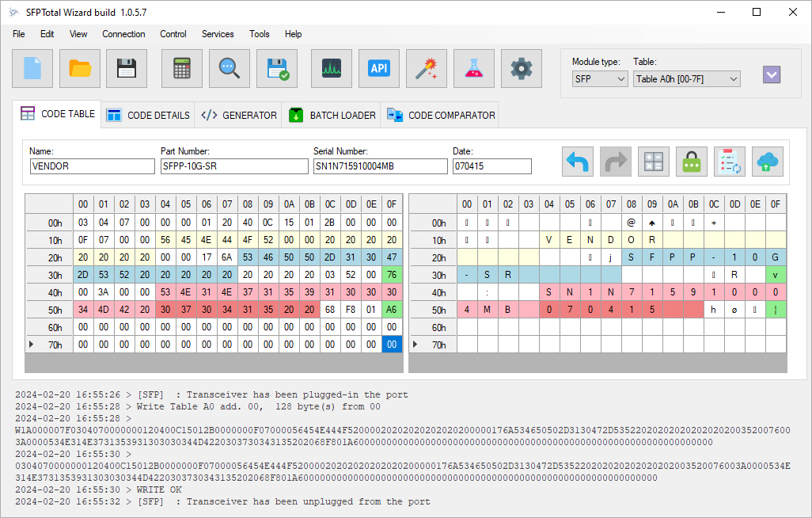The image size is (812, 518).
Task: Open the Services menu
Action: click(x=218, y=34)
